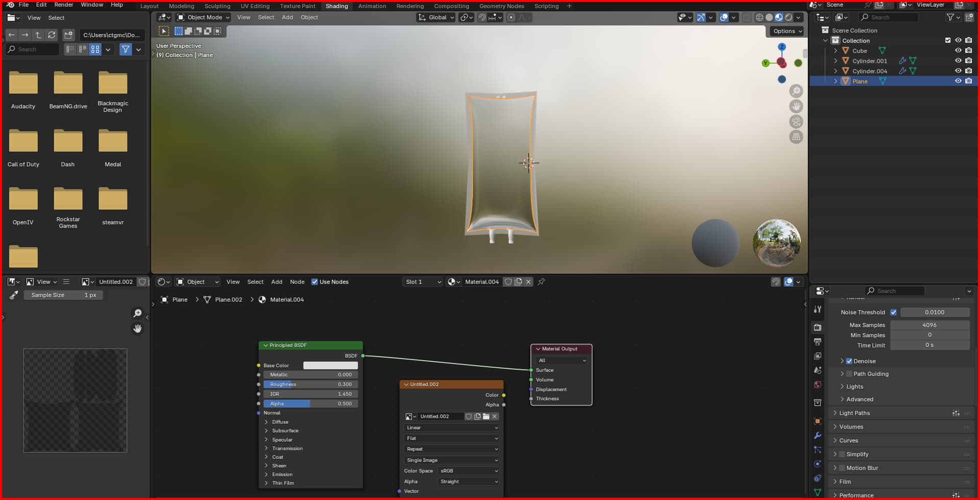Hide the Cube object in viewport
The width and height of the screenshot is (980, 500).
(x=958, y=51)
